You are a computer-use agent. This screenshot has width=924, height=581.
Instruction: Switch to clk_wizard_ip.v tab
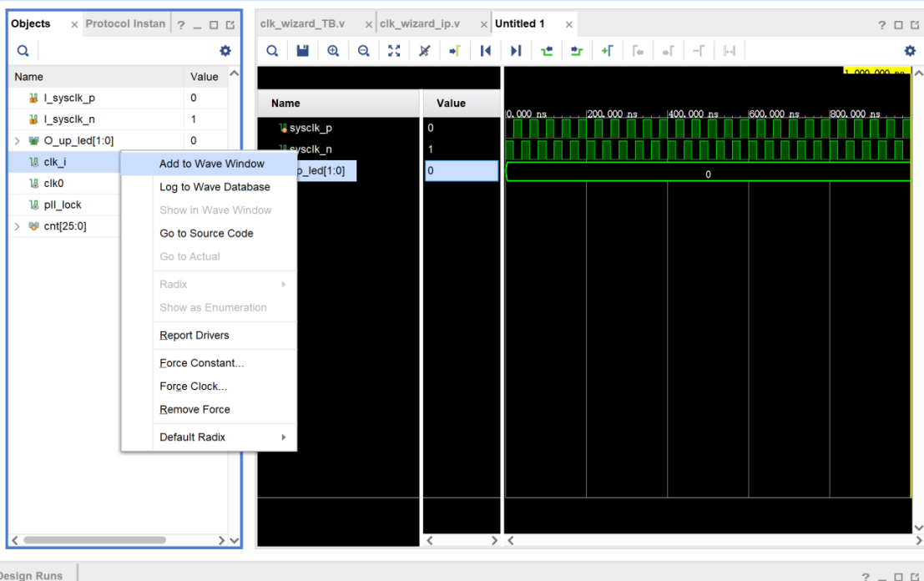click(420, 23)
